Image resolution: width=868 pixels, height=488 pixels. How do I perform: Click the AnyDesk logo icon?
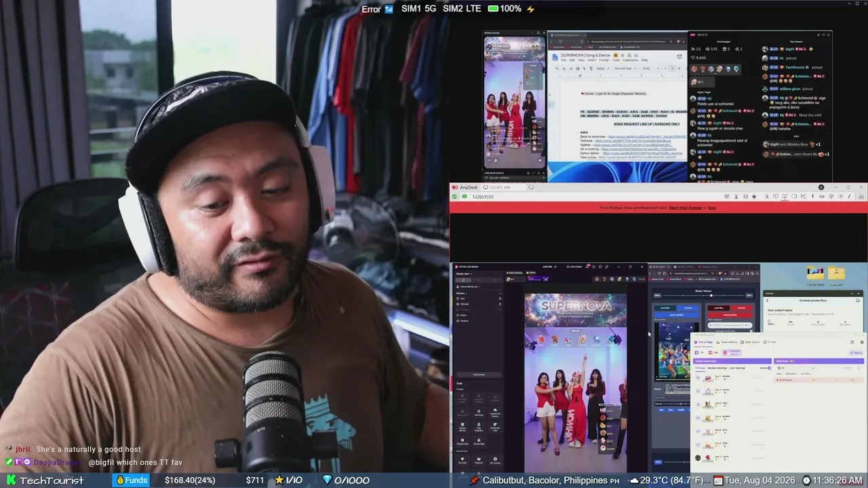[x=456, y=187]
